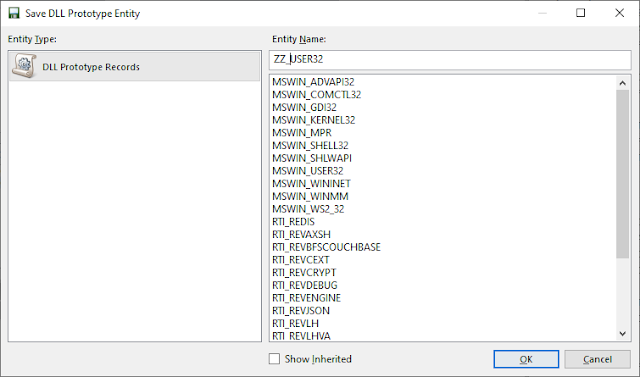Click the DLL Prototype Records scroll icon
This screenshot has width=640, height=377.
pyautogui.click(x=24, y=66)
